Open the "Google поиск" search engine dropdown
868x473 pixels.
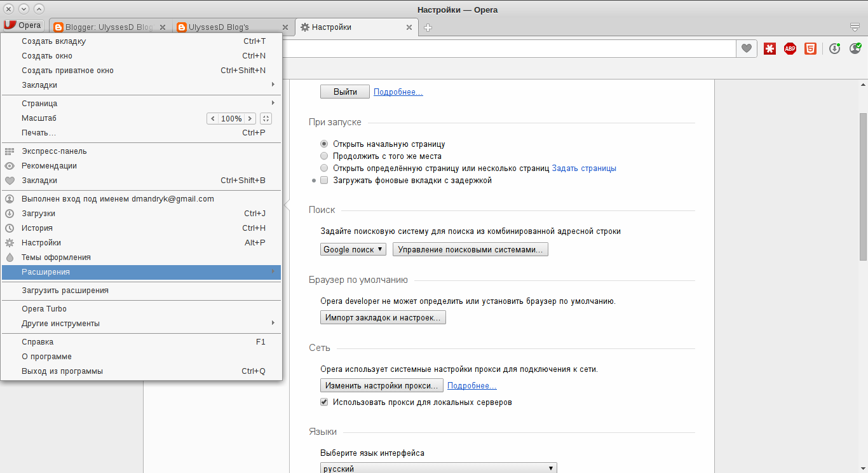(x=353, y=249)
